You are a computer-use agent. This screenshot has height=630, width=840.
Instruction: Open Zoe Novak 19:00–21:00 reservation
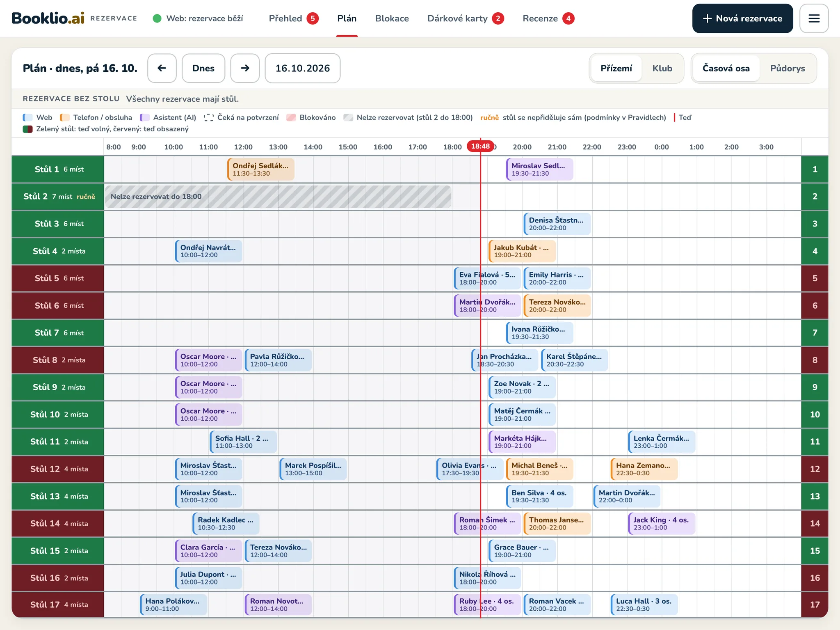[x=522, y=387]
